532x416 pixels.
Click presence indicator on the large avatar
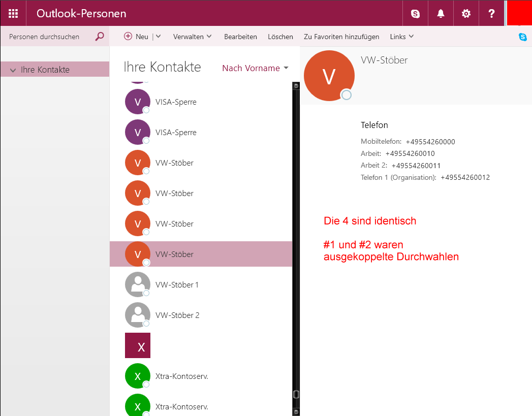[346, 94]
